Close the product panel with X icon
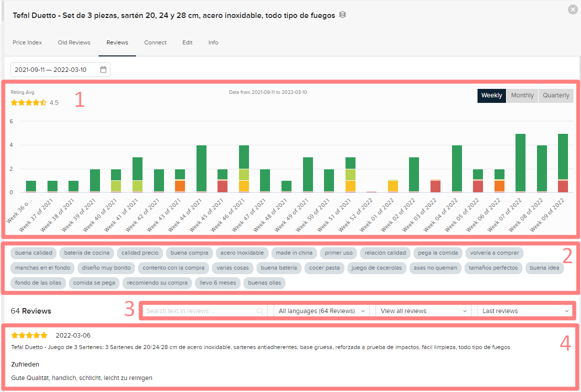Screen dimensions: 581x392 coord(572,9)
